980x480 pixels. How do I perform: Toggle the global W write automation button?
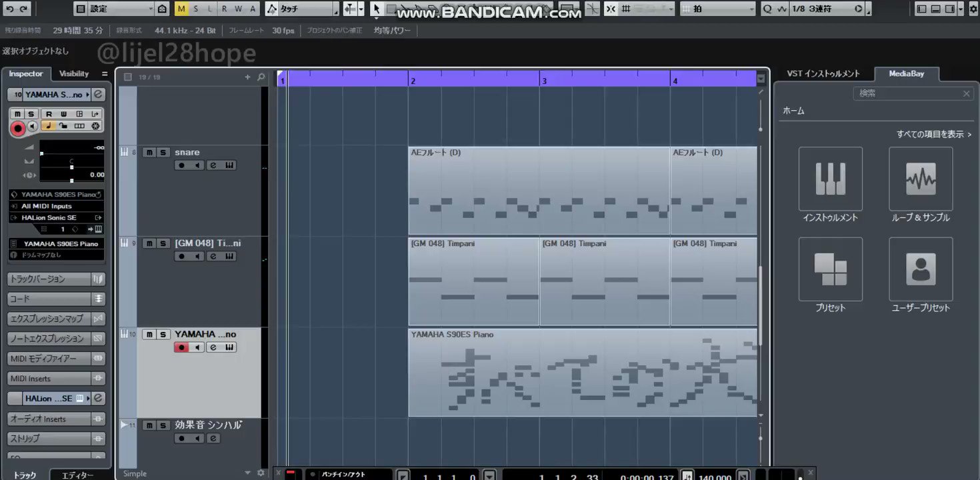[238, 9]
